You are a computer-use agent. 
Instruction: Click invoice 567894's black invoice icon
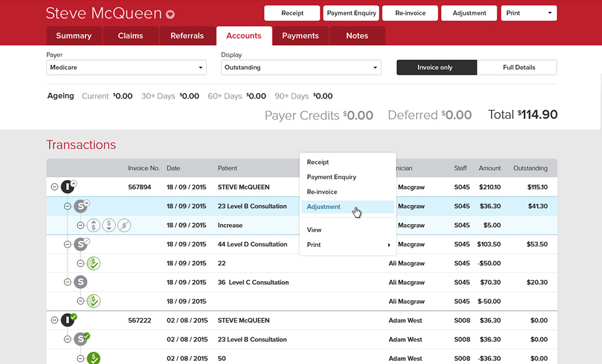point(68,187)
